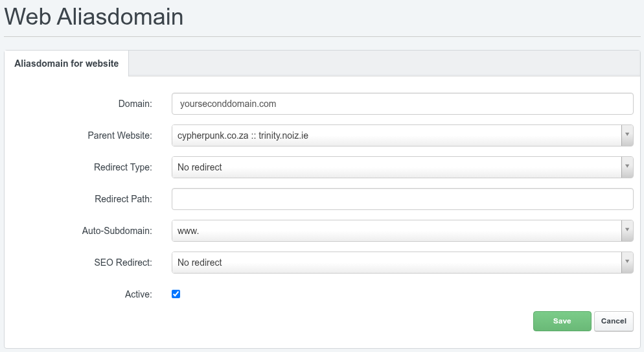Click the Redirect Type: label
The height and width of the screenshot is (352, 644).
pos(123,167)
